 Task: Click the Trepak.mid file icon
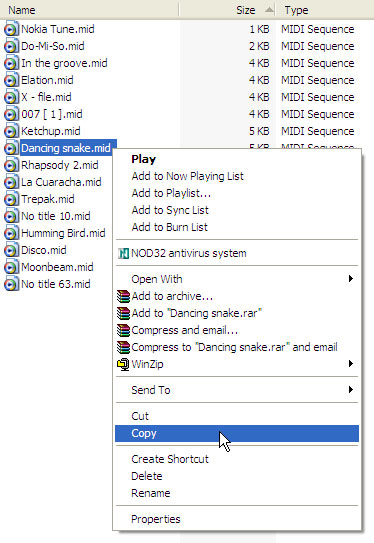pos(11,199)
